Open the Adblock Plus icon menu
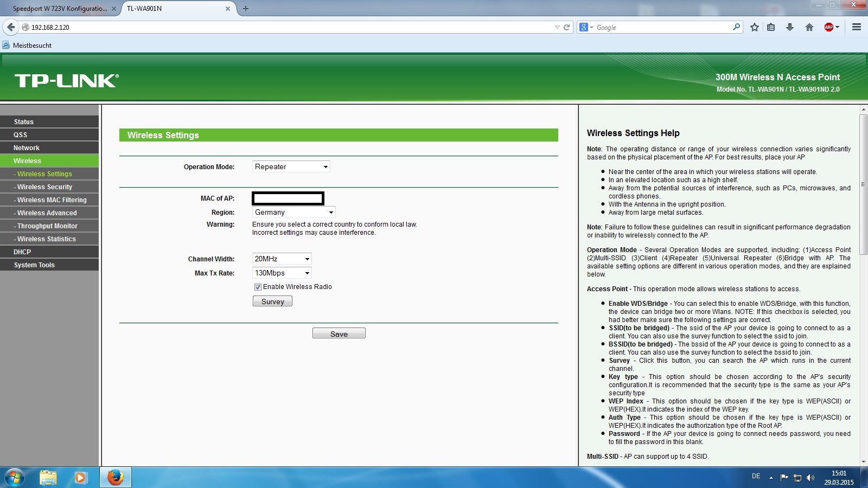The width and height of the screenshot is (868, 488). [x=831, y=27]
